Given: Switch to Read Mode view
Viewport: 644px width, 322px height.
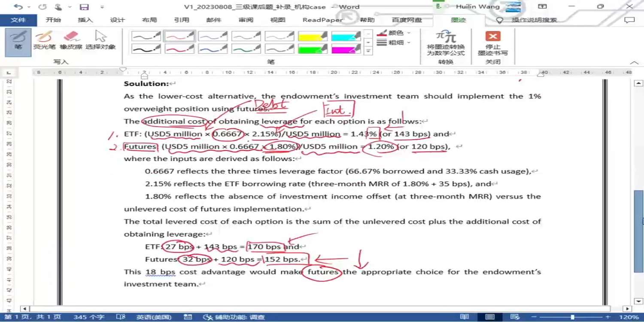Looking at the screenshot, I should pyautogui.click(x=464, y=317).
